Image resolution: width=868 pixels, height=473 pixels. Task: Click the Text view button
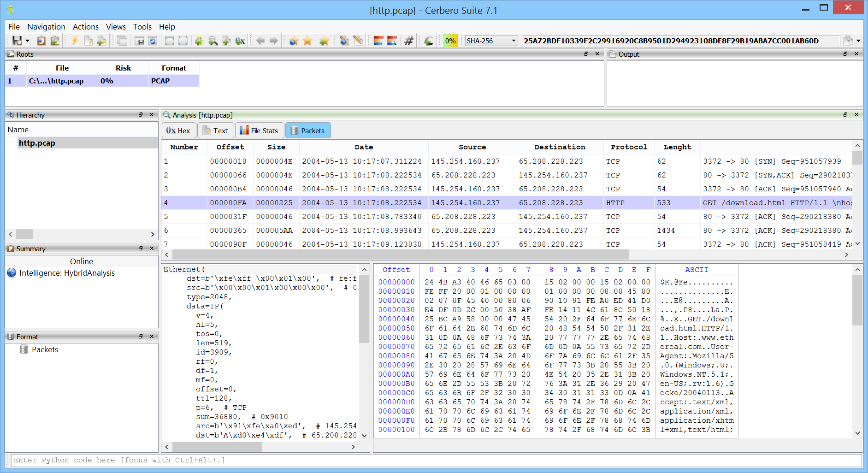tap(215, 130)
